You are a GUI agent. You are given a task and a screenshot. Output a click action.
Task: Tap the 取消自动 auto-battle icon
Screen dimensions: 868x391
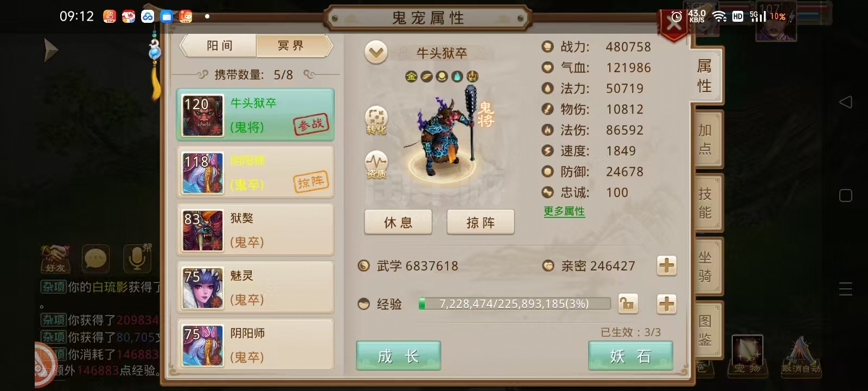click(801, 356)
